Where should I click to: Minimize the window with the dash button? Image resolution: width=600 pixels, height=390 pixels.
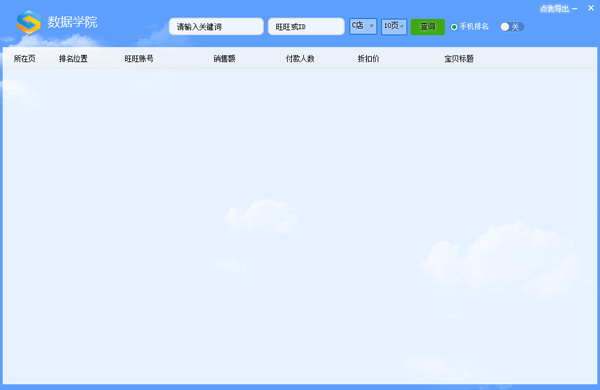pyautogui.click(x=575, y=9)
